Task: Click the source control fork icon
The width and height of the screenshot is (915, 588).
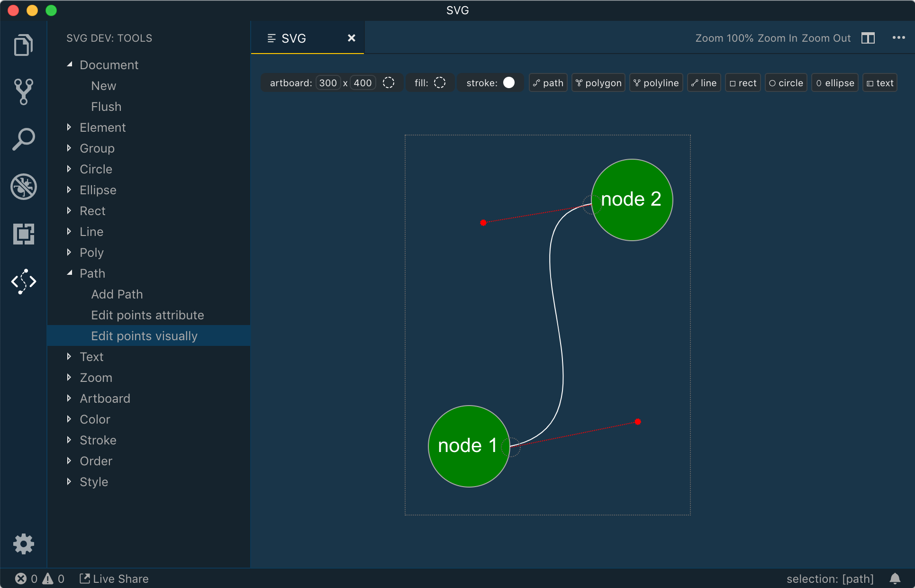Action: (23, 93)
